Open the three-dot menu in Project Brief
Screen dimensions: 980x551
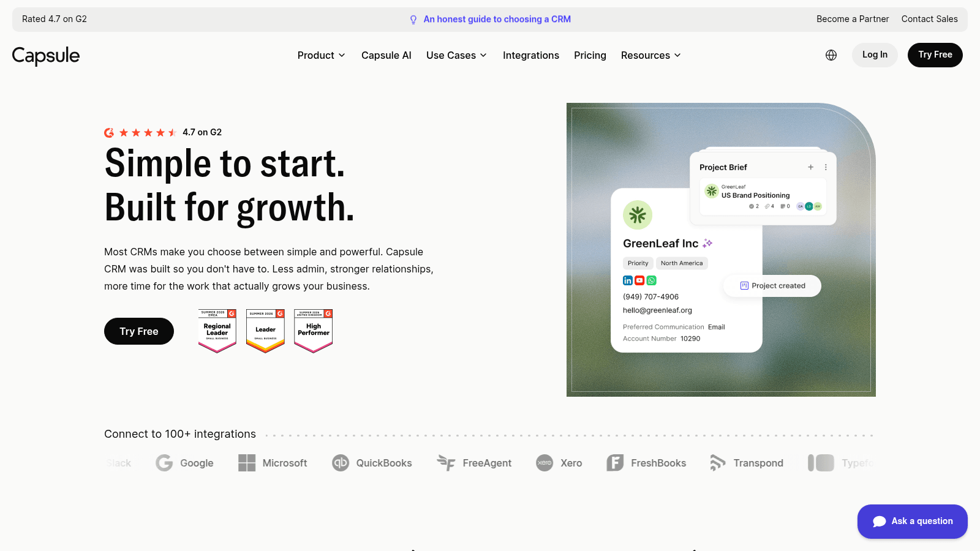[x=826, y=167]
